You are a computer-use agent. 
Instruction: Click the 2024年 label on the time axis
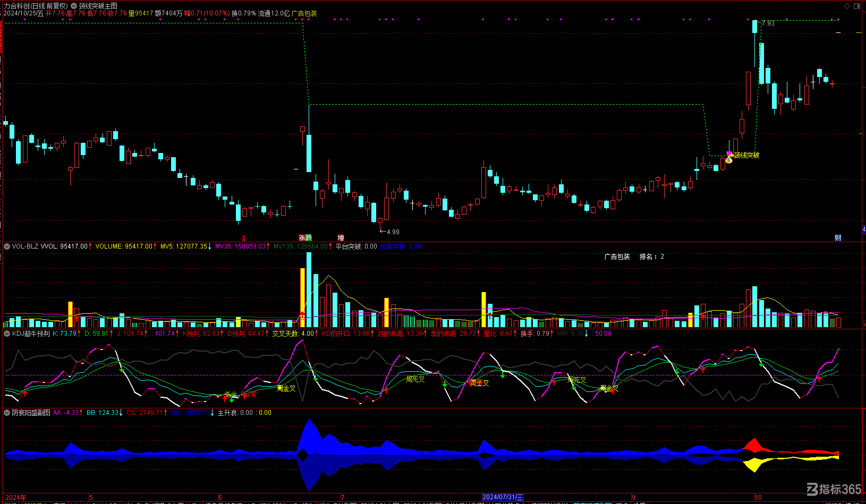pos(15,498)
